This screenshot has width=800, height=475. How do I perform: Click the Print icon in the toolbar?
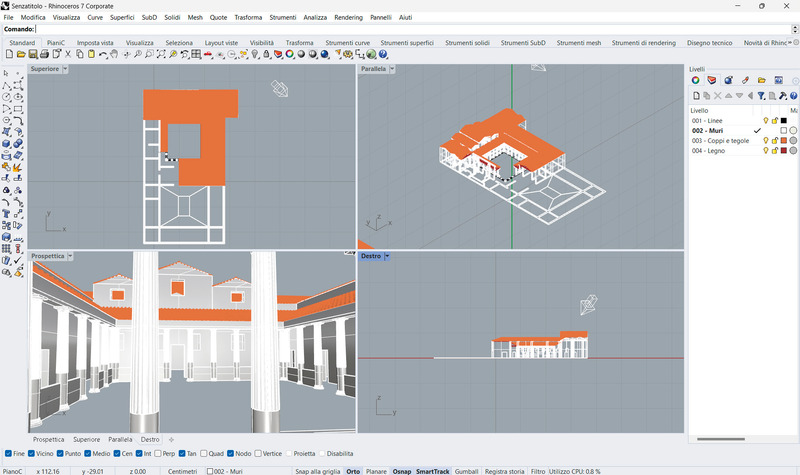coord(44,54)
